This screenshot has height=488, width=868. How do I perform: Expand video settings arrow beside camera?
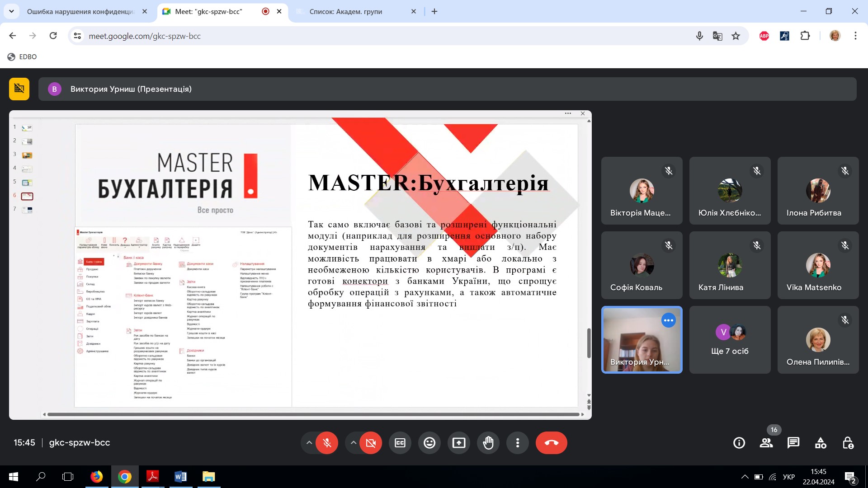tap(353, 443)
